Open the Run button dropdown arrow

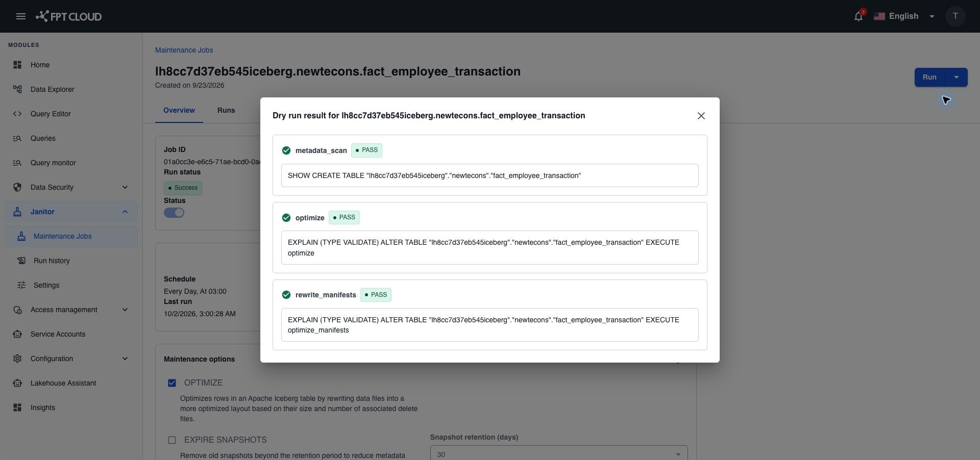957,78
